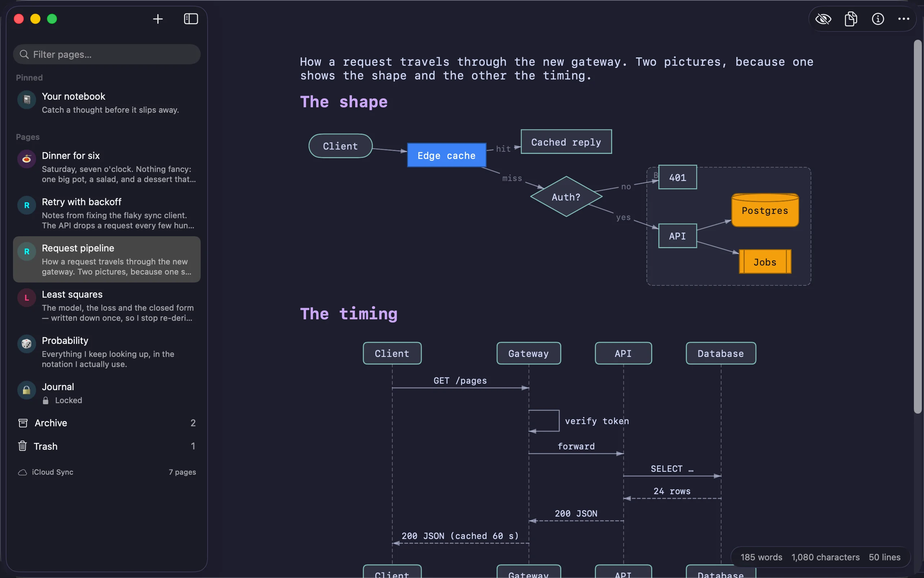Screen dimensions: 924x578
Task: Open the Archive folder
Action: 107,423
